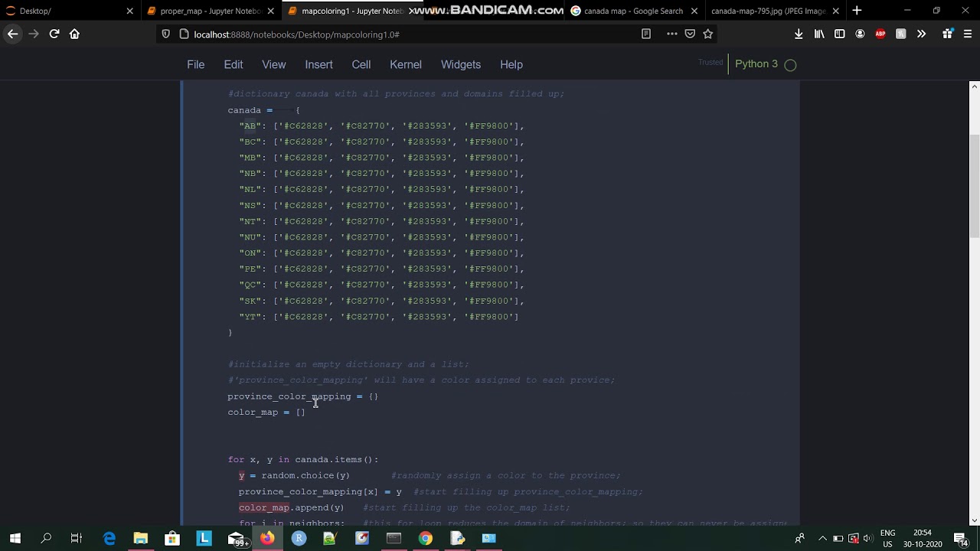Screen dimensions: 980x551
Task: Open the Widgets menu
Action: 461,64
